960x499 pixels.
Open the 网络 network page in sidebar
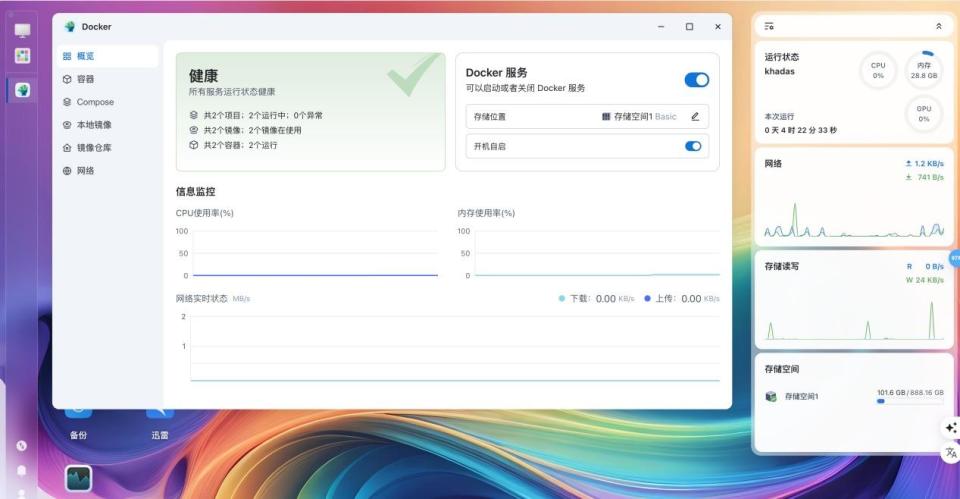85,171
